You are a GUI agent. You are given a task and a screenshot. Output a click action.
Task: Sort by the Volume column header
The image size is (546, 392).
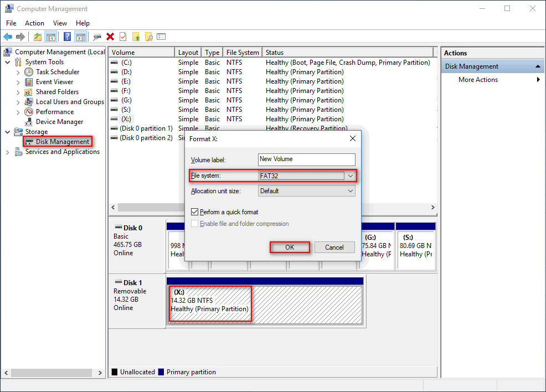point(141,53)
